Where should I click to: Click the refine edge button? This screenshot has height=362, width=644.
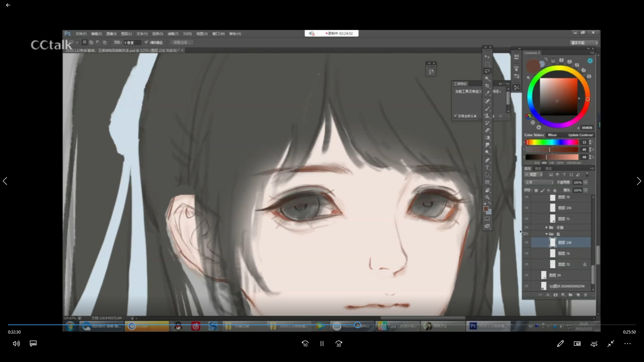pos(181,43)
